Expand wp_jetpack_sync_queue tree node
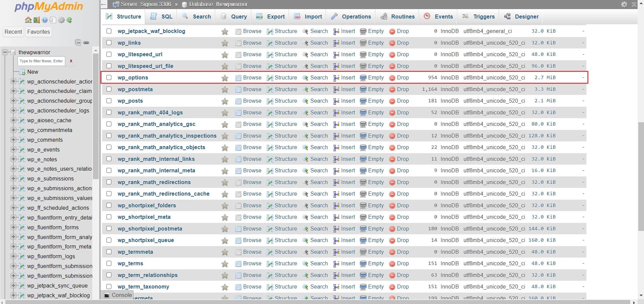This screenshot has height=304, width=644. [x=13, y=285]
